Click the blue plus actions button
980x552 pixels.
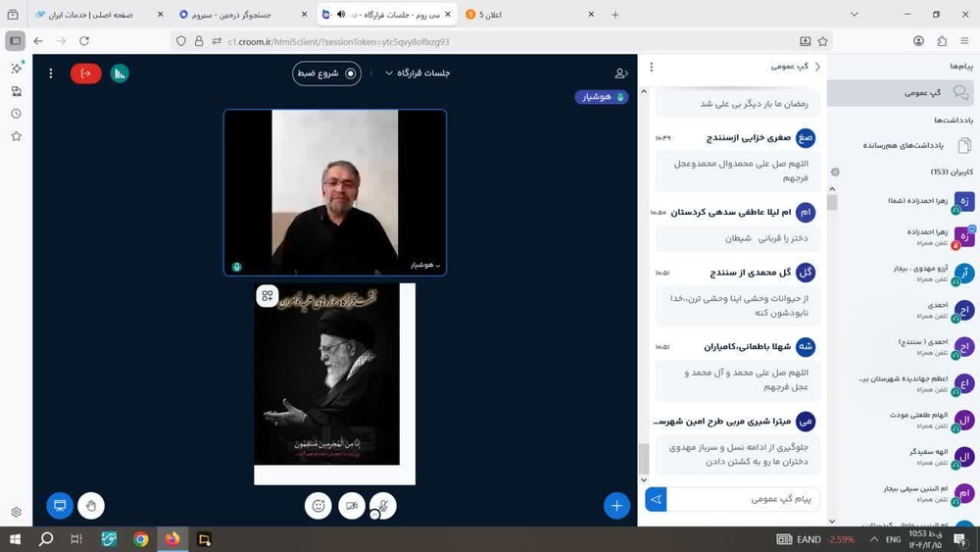(x=616, y=506)
